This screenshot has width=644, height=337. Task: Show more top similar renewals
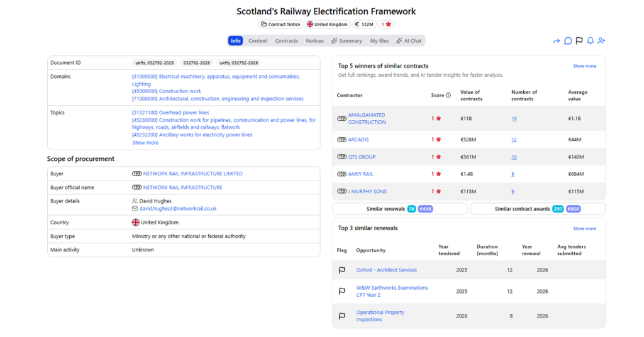[x=584, y=229]
